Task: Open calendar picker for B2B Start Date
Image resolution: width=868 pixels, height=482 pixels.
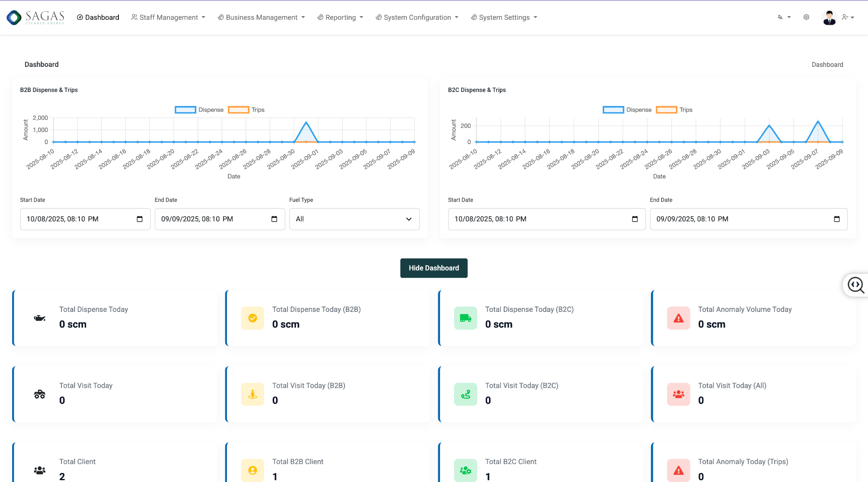Action: pyautogui.click(x=140, y=219)
